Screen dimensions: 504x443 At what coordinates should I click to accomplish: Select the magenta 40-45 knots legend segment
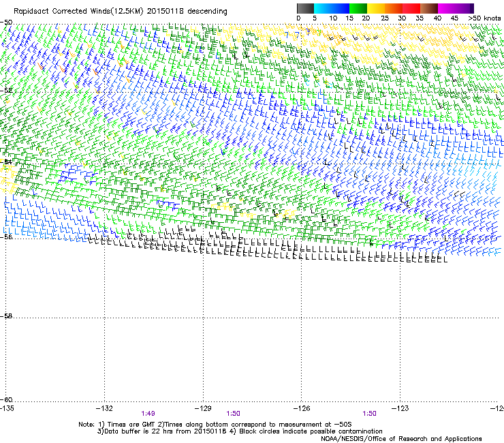coord(447,8)
